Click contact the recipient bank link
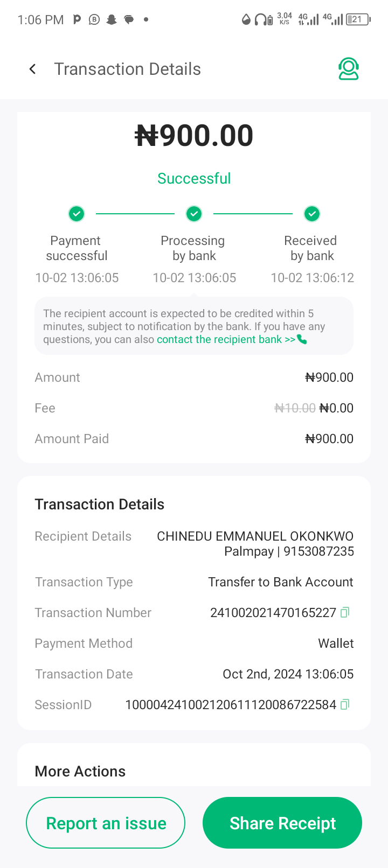This screenshot has width=388, height=868. click(x=226, y=339)
